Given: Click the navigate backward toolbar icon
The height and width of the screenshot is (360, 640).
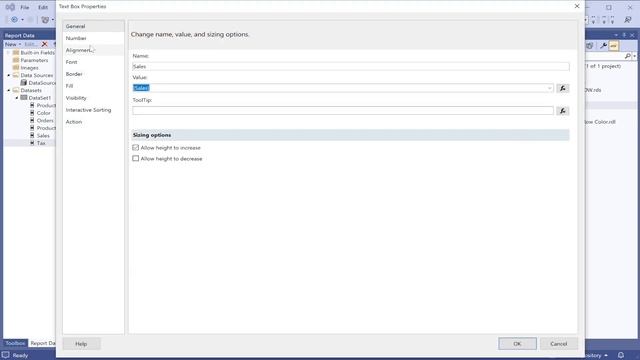Looking at the screenshot, I should click(x=14, y=20).
